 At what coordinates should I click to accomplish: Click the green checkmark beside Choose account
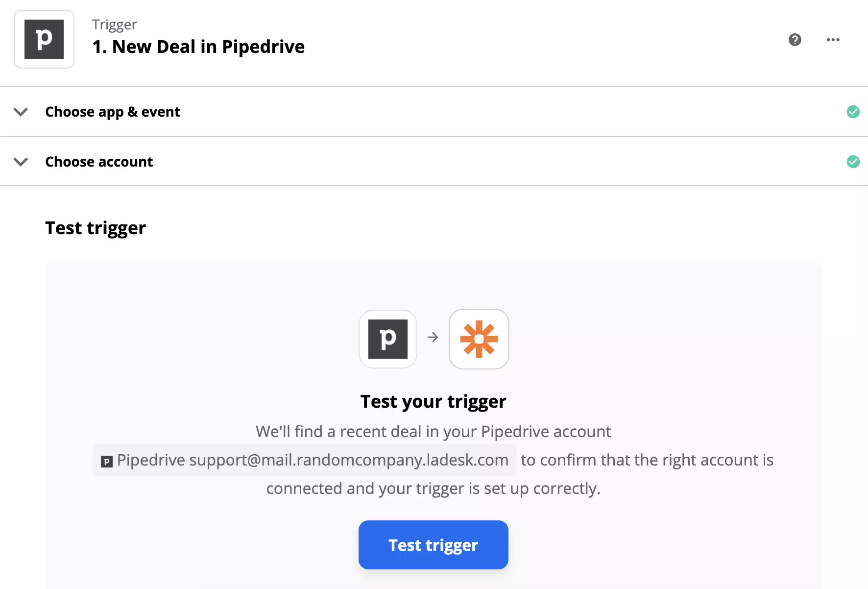coord(853,162)
